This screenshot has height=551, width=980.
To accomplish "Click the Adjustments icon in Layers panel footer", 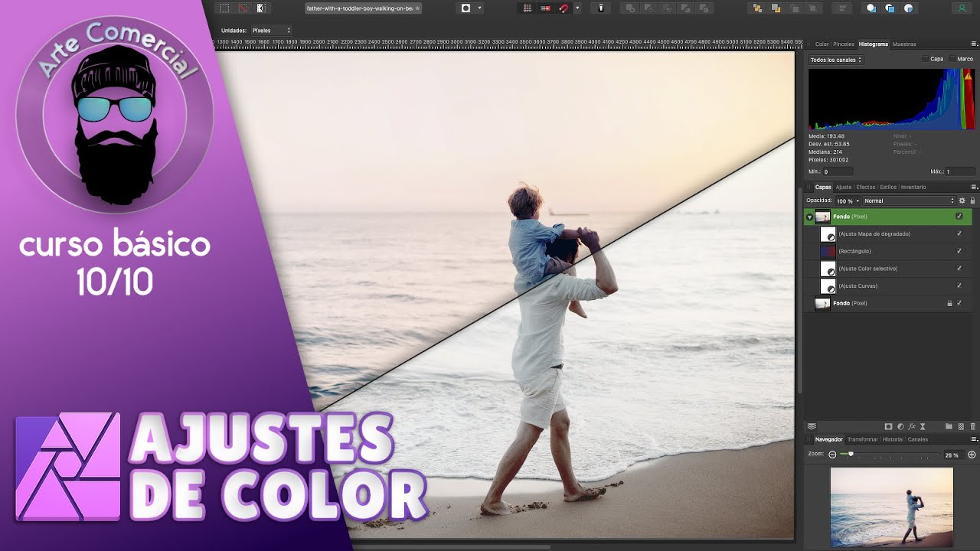I will pyautogui.click(x=900, y=426).
